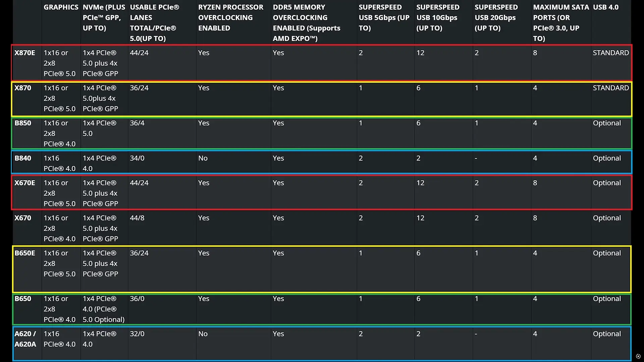Click the B840 chipset row label
The width and height of the screenshot is (644, 362).
coord(23,158)
